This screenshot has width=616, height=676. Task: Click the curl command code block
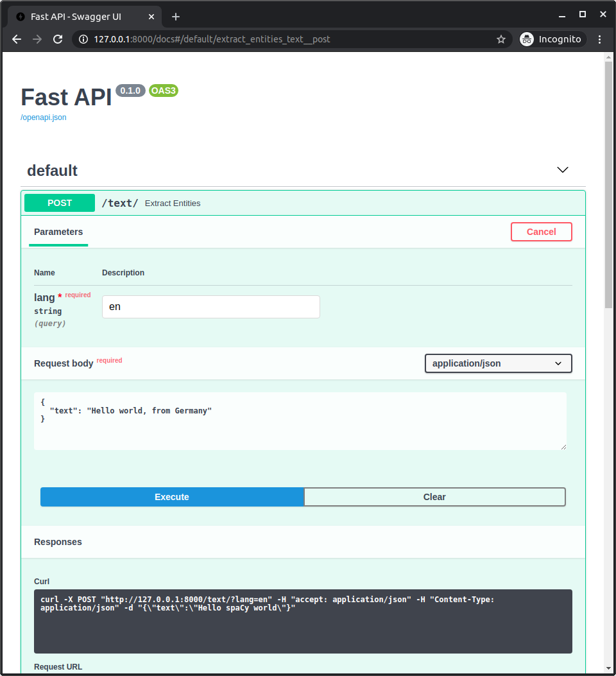coord(304,621)
